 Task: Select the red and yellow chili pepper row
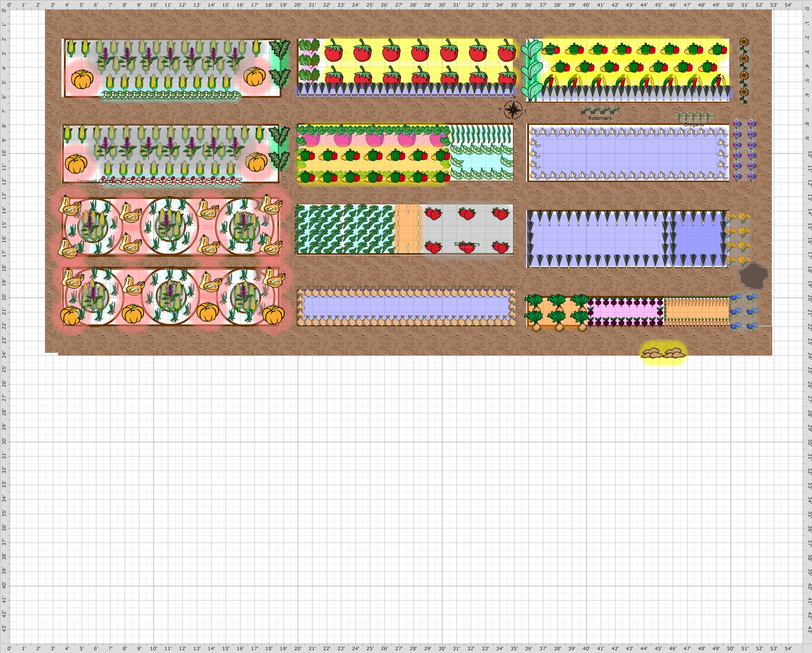(x=636, y=81)
